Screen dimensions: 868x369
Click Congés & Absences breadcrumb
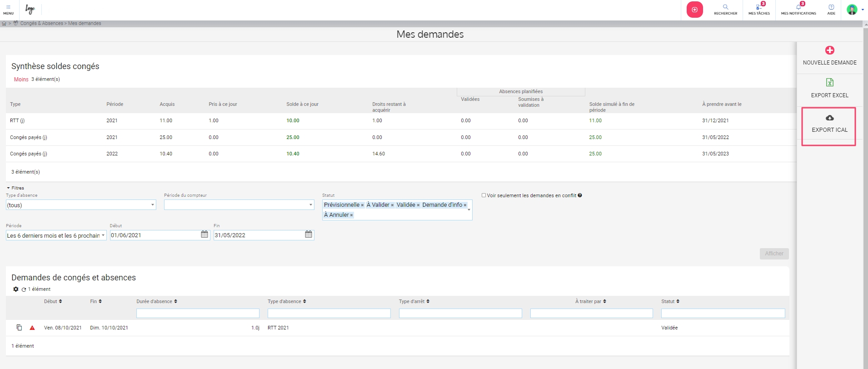(x=41, y=24)
